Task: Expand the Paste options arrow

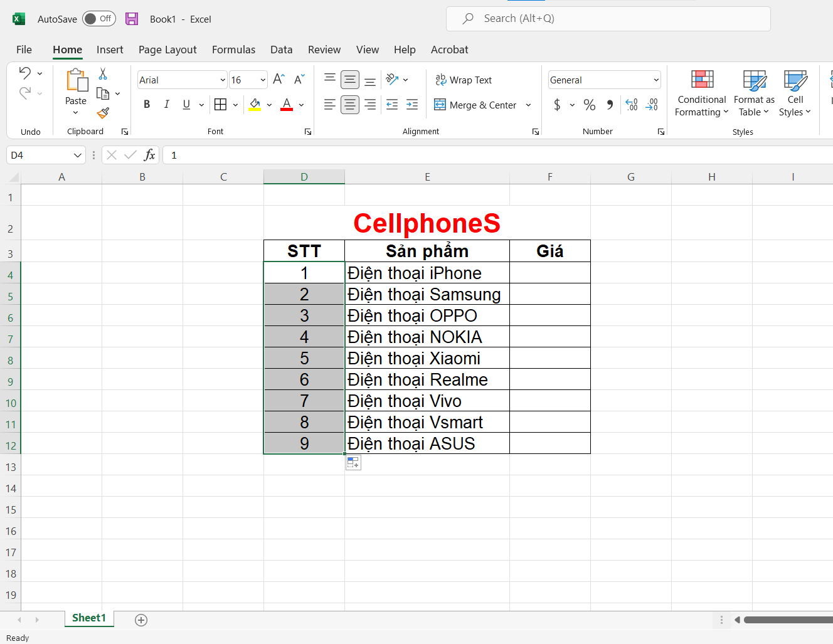Action: click(75, 113)
